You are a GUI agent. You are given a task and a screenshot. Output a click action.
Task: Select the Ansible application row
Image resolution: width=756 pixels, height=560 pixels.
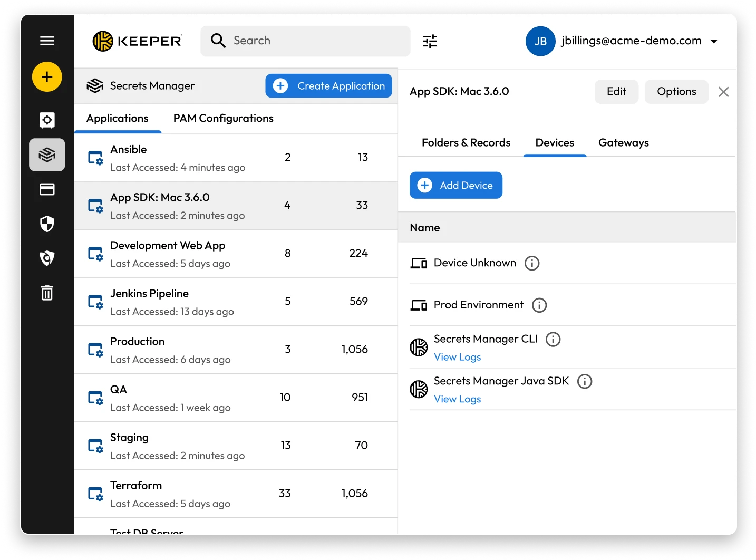236,158
